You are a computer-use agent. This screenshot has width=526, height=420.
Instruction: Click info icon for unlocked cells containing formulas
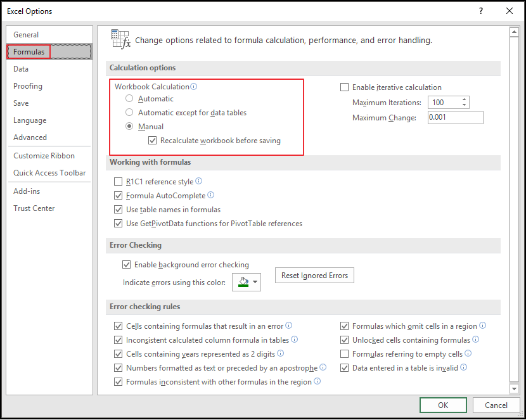(x=476, y=339)
